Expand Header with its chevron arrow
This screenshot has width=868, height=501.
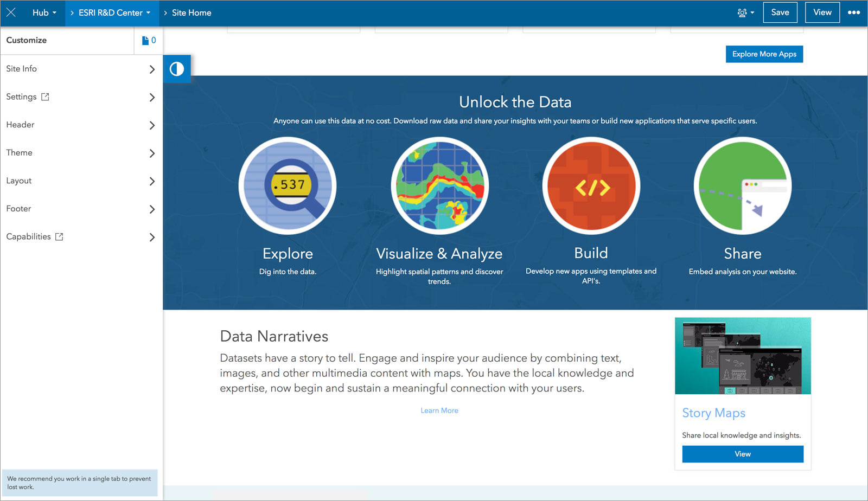[152, 125]
